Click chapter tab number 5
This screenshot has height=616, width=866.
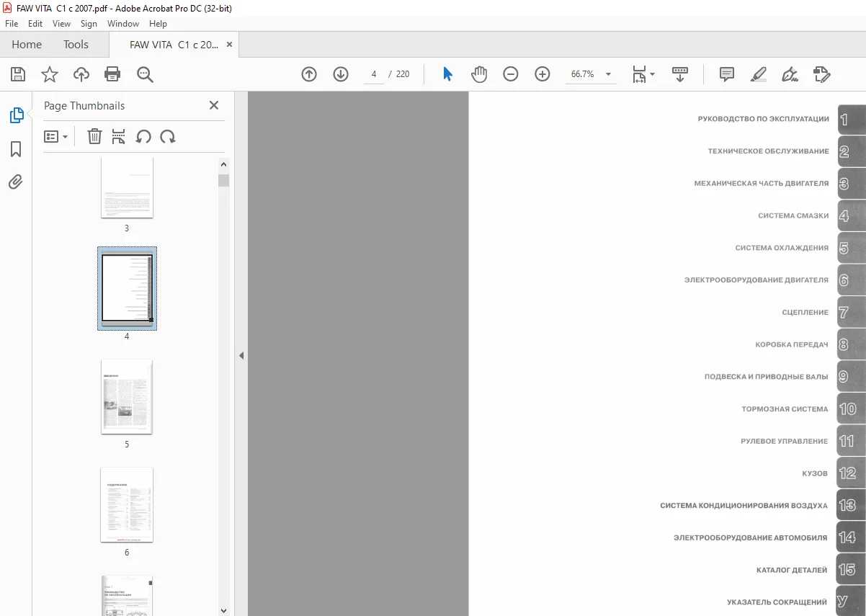852,249
